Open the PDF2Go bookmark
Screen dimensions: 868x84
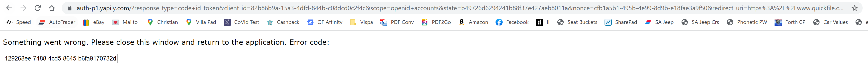(436, 22)
